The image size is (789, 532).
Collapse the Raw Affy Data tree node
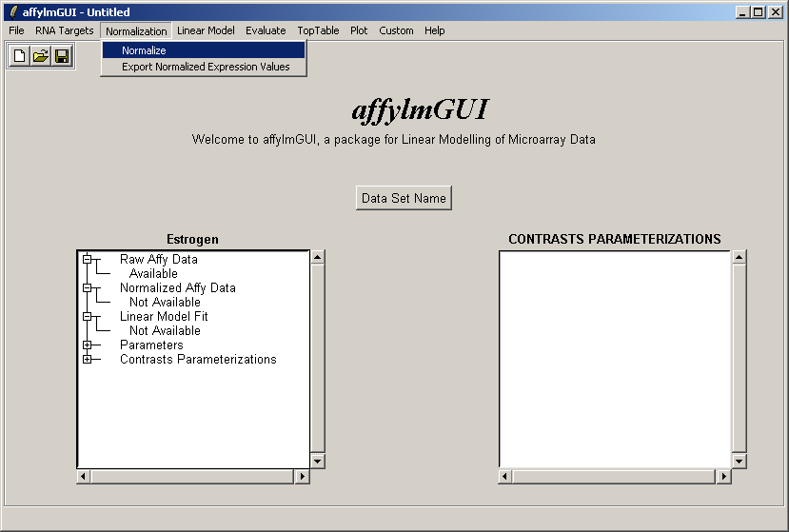coord(87,259)
